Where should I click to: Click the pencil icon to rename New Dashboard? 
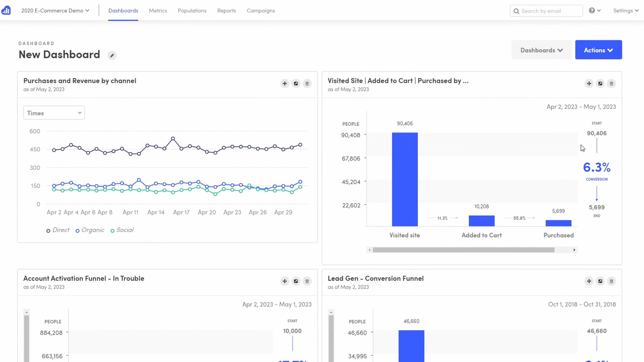(x=112, y=55)
